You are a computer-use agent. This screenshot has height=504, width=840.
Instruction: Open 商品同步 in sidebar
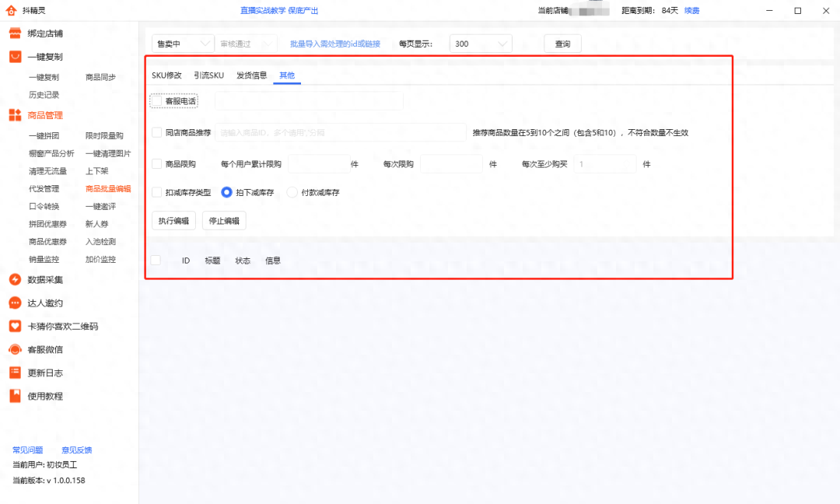pos(100,77)
